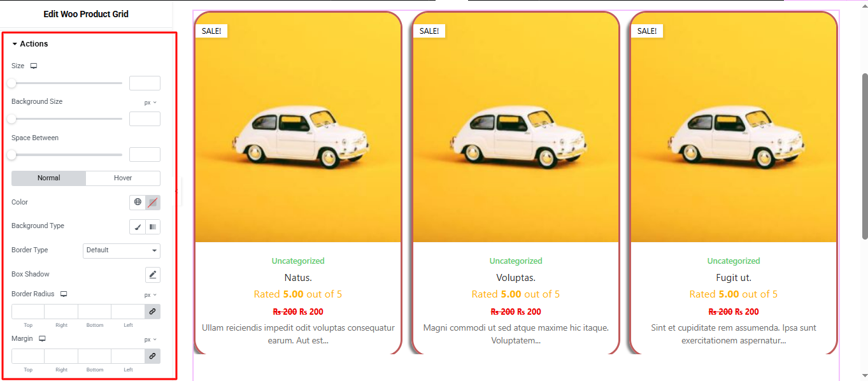Viewport: 868px width, 381px height.
Task: Toggle Margin link values icon
Action: tap(152, 356)
